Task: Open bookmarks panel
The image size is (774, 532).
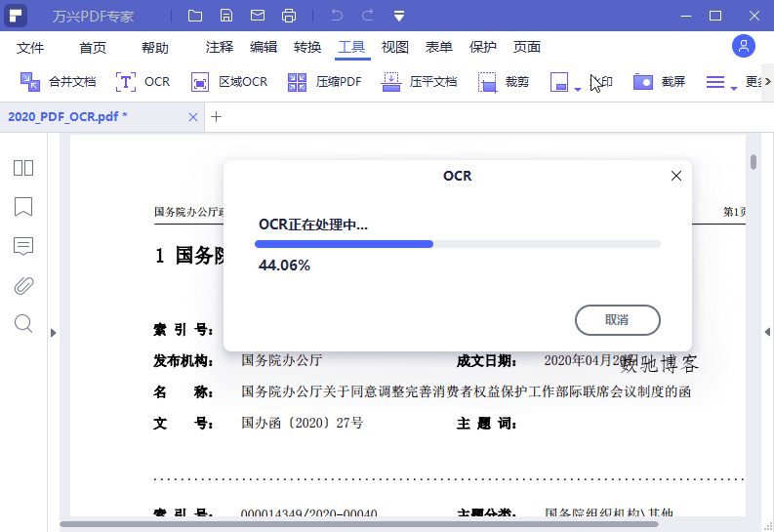Action: 23,207
